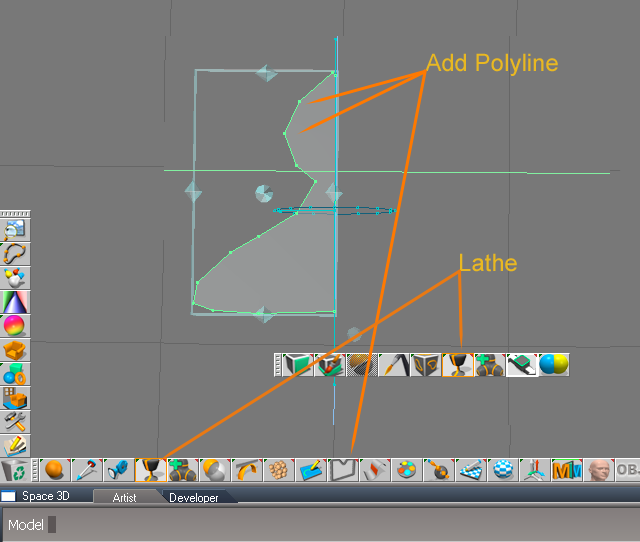The height and width of the screenshot is (542, 640).
Task: Select the blue and yellow spheres boolean icon
Action: tap(554, 365)
